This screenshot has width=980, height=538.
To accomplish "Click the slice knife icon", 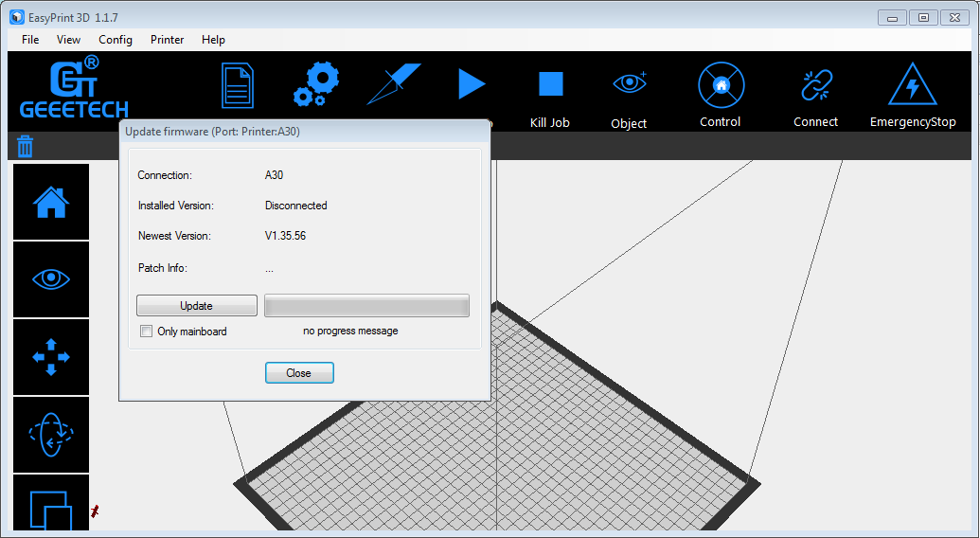I will click(x=394, y=83).
